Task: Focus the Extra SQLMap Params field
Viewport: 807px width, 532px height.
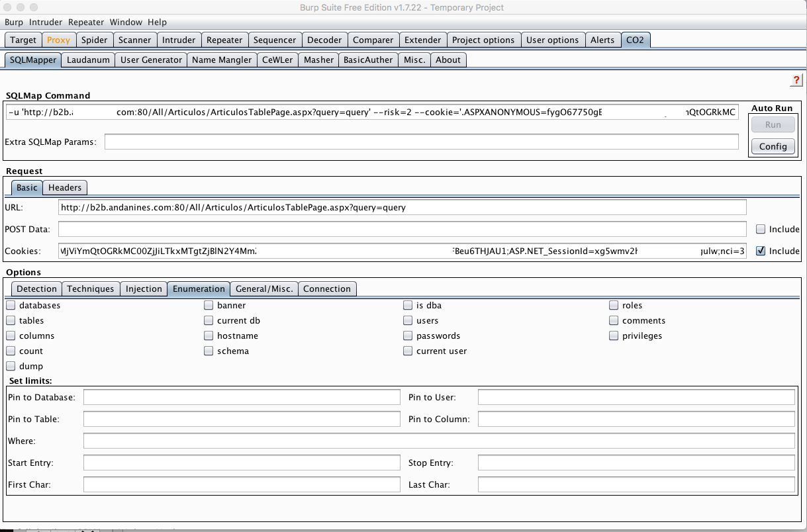Action: tap(421, 142)
